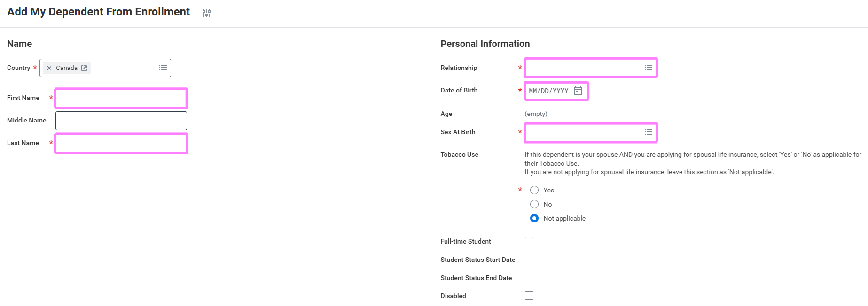
Task: Click the Canada country chip
Action: 67,68
